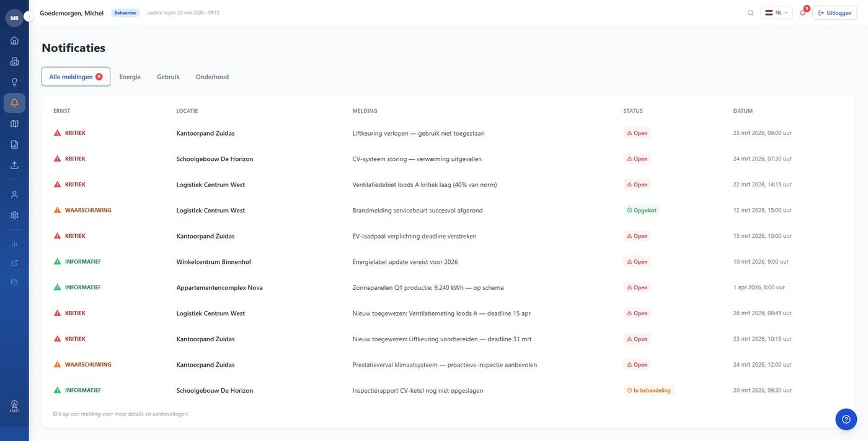
Task: Open the NL language dropdown
Action: (776, 13)
